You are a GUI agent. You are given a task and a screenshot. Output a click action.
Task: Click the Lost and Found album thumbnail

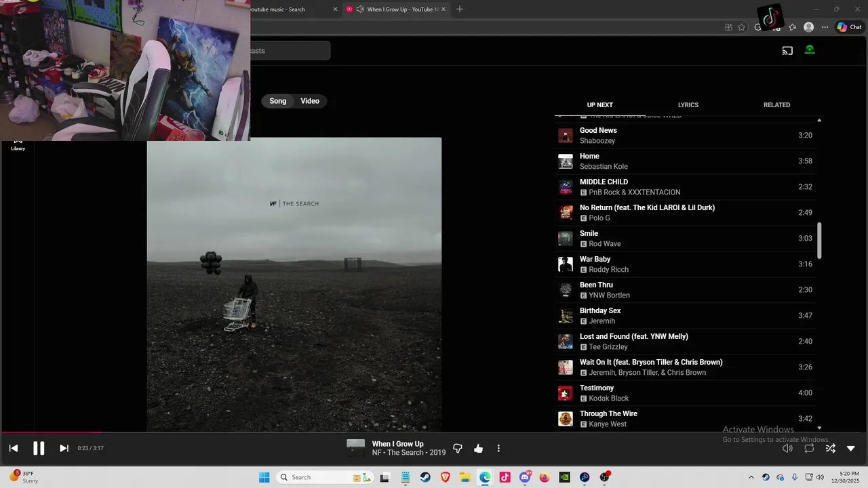[x=566, y=342]
